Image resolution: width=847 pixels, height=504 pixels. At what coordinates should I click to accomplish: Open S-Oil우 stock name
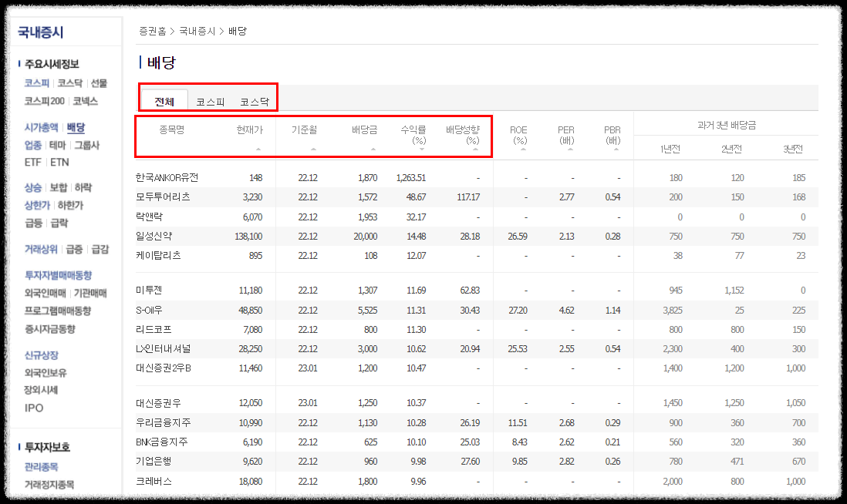click(149, 311)
